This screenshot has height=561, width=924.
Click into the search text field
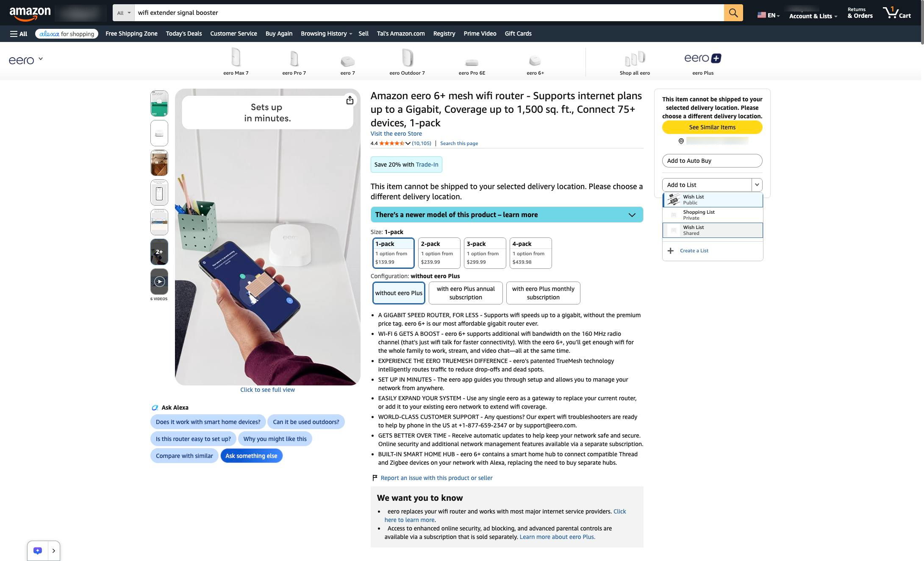pyautogui.click(x=429, y=13)
